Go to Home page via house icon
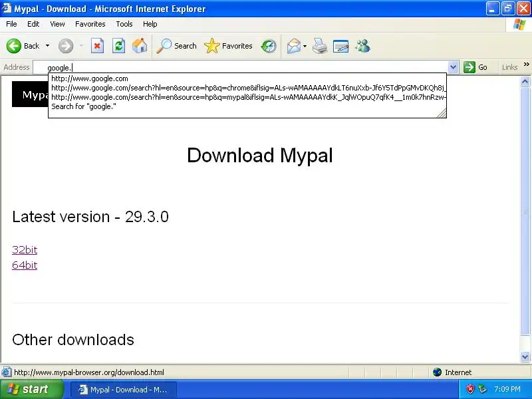Screen dimensions: 532x399 tap(140, 46)
